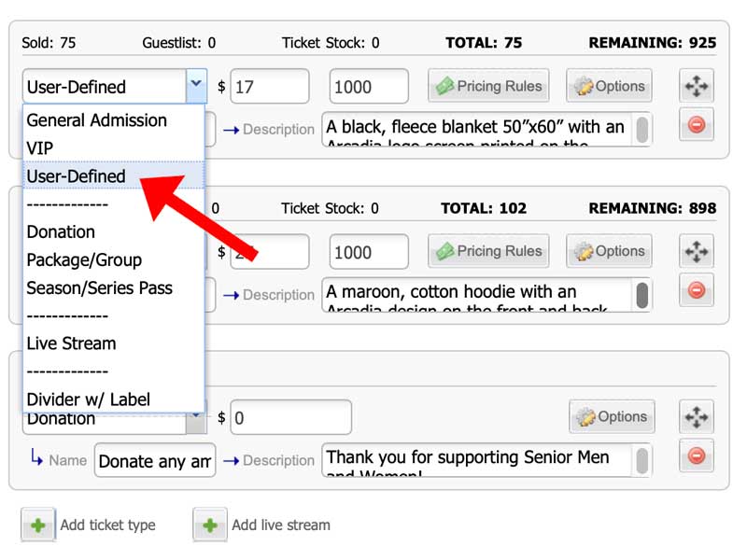Open the Donation ticket type dropdown arrow
This screenshot has height=560, width=747.
coord(196,423)
